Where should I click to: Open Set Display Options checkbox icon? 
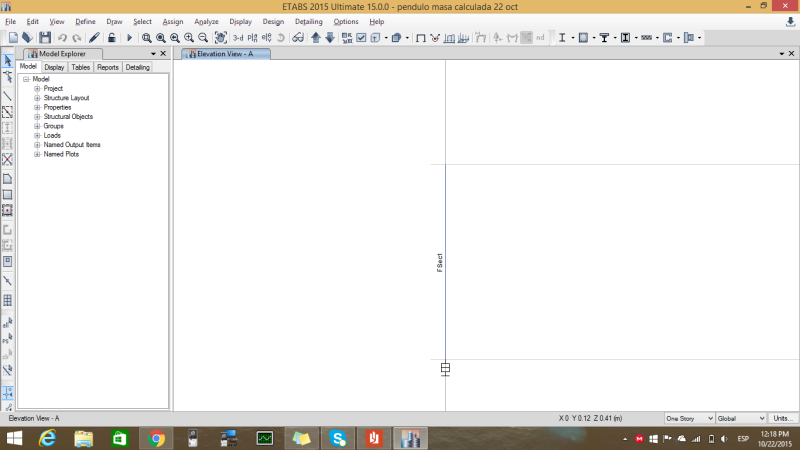(361, 38)
